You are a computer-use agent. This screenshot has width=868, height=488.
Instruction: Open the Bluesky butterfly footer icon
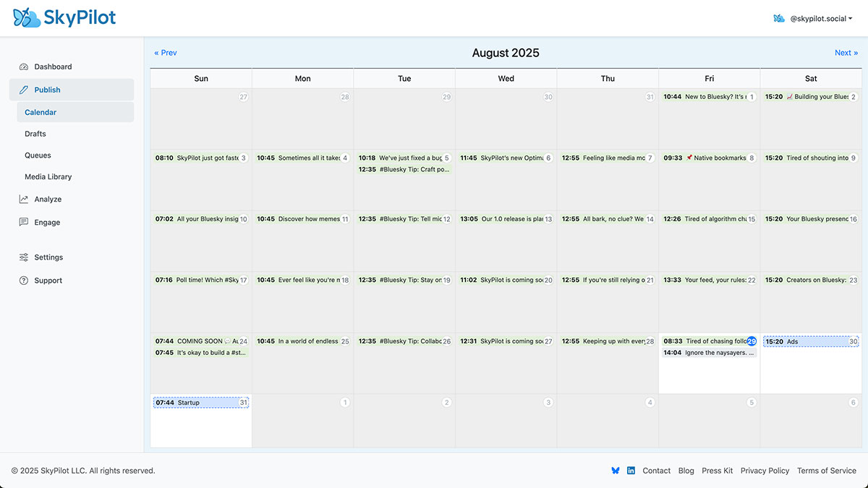(x=616, y=471)
